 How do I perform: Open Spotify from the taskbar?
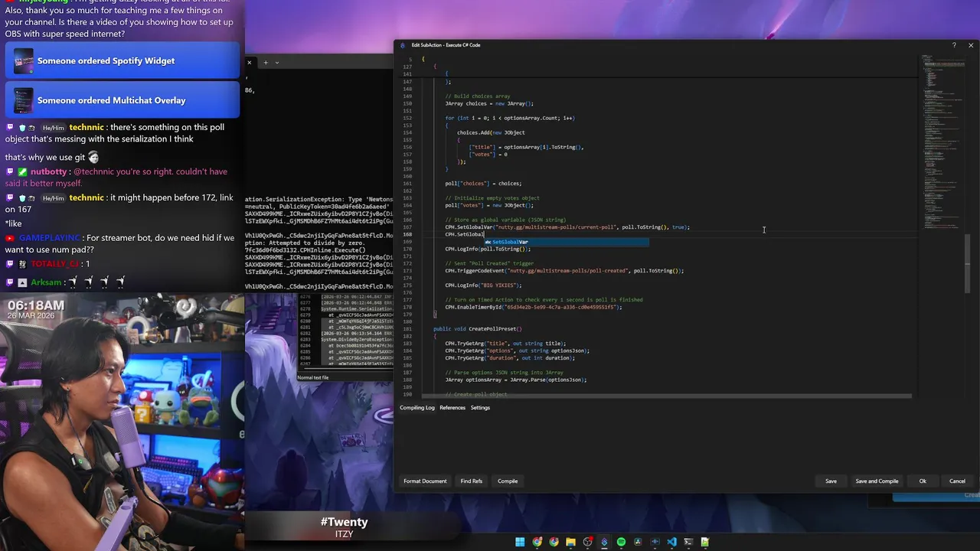point(621,542)
